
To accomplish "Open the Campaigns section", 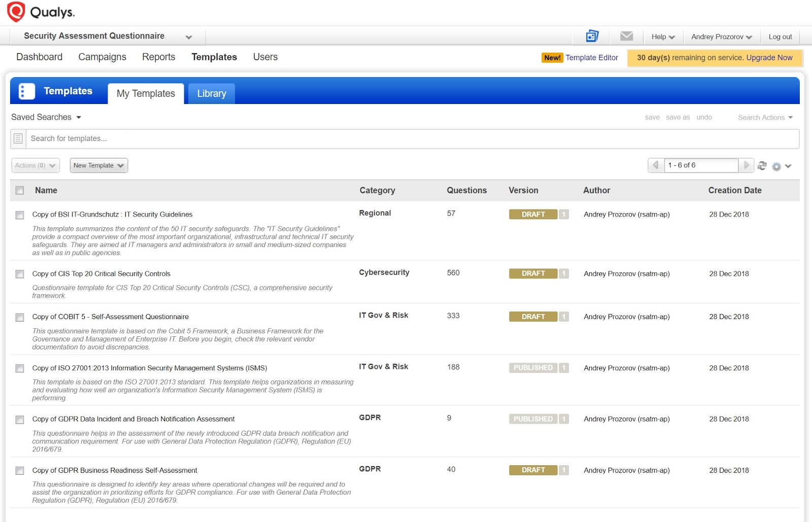I will point(102,57).
